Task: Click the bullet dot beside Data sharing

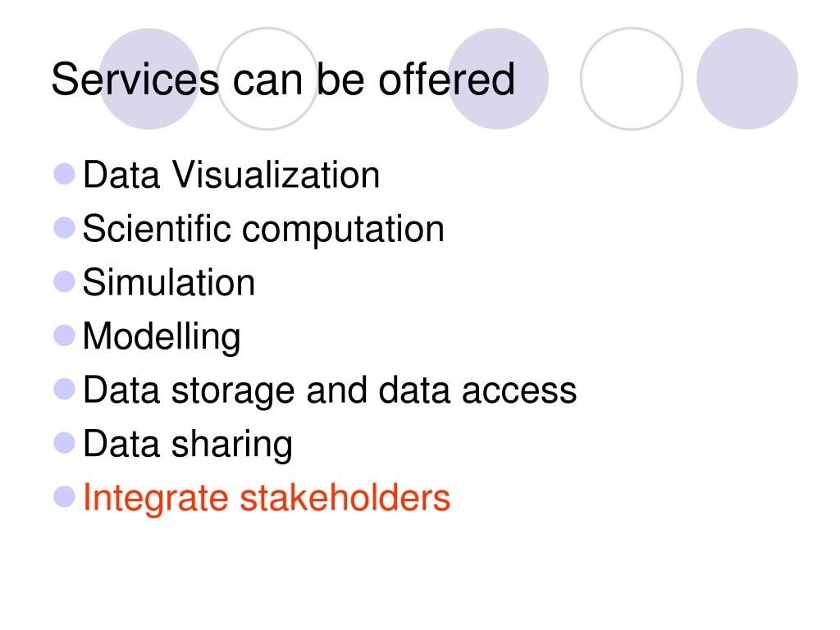Action: point(64,443)
